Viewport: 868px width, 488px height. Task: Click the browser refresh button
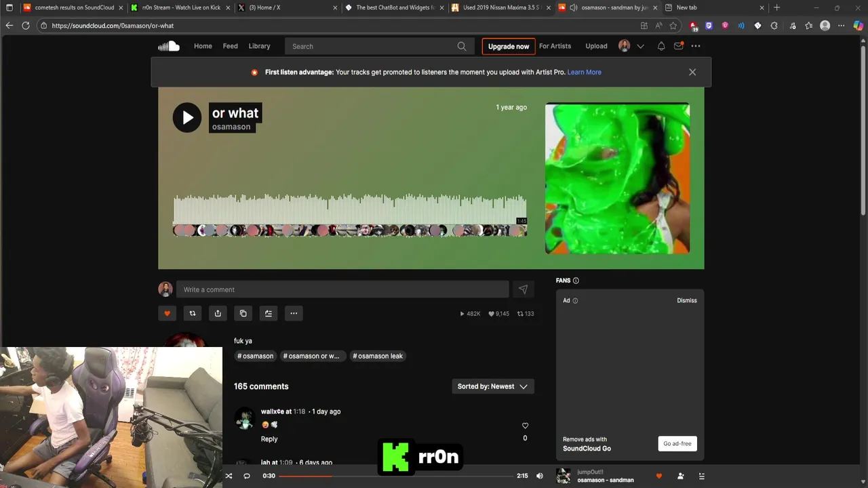pos(26,26)
